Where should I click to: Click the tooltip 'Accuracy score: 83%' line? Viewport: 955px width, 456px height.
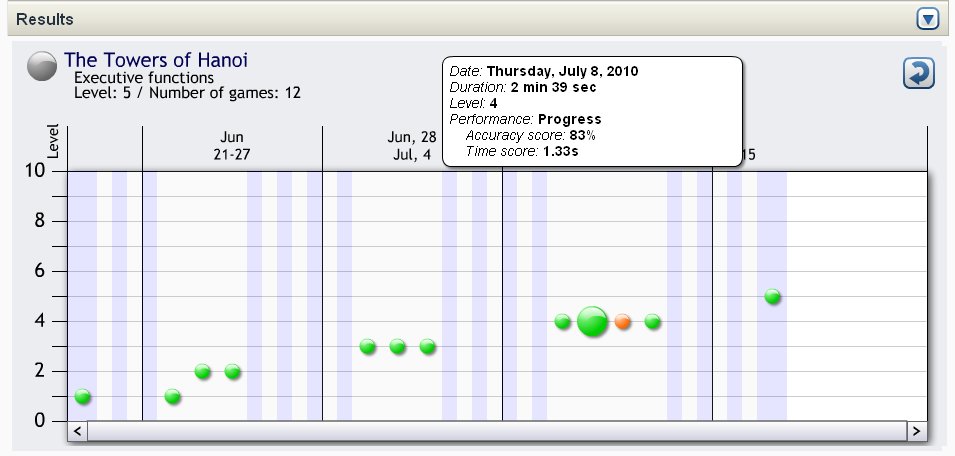(530, 135)
